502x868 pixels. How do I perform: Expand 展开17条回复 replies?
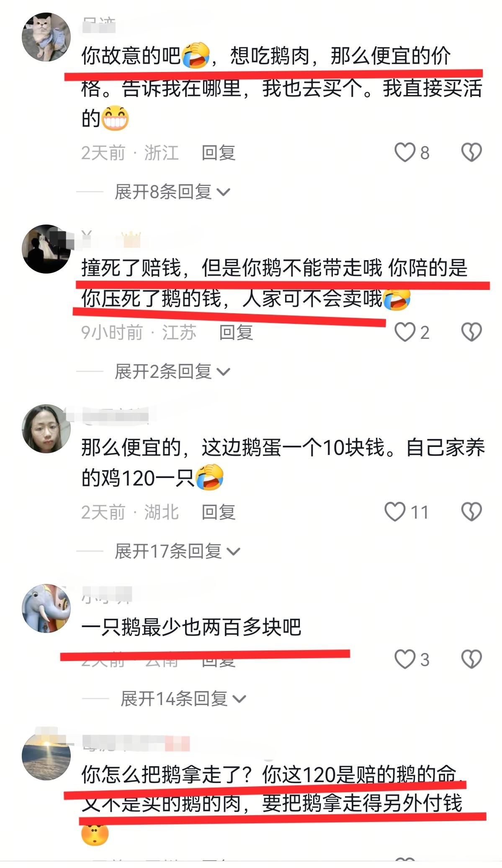178,551
